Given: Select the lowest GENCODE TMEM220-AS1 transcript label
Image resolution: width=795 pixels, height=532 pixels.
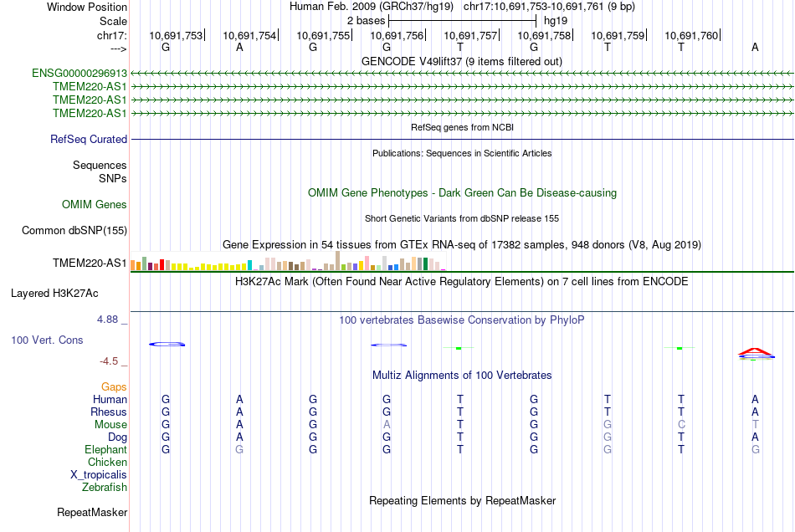Looking at the screenshot, I should (90, 113).
